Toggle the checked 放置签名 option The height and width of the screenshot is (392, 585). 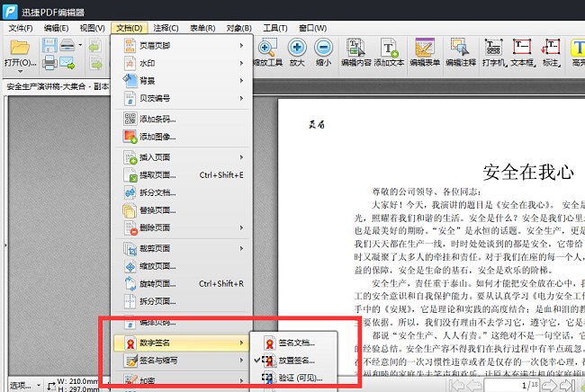(x=293, y=361)
